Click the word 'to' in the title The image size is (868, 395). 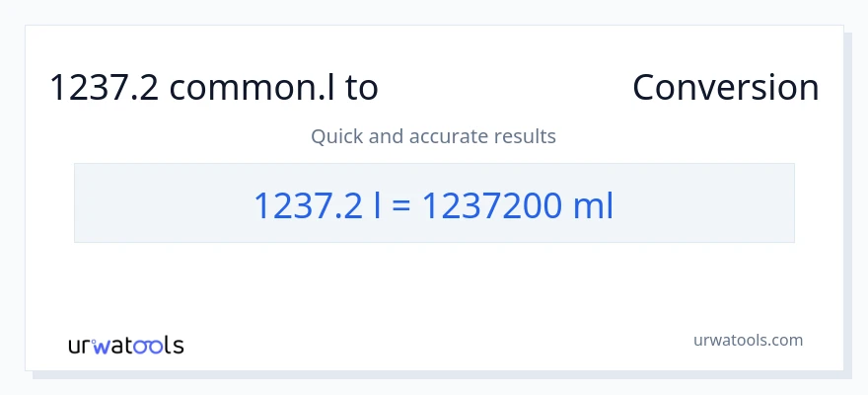coord(362,88)
